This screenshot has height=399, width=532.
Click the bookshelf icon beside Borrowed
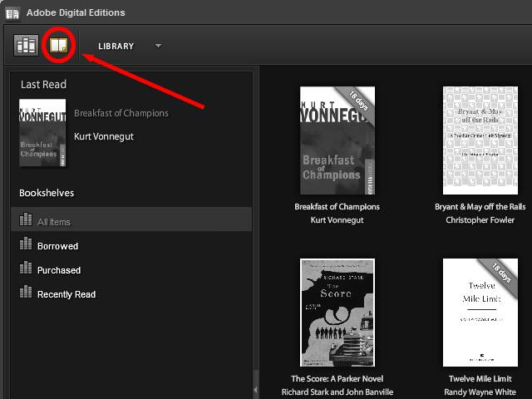[x=26, y=244]
